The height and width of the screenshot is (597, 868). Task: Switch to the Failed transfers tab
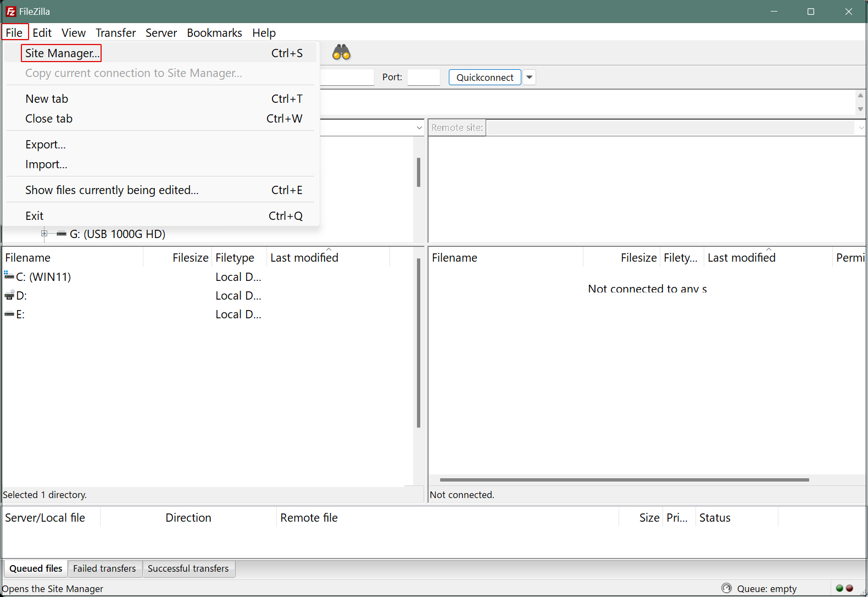click(104, 568)
